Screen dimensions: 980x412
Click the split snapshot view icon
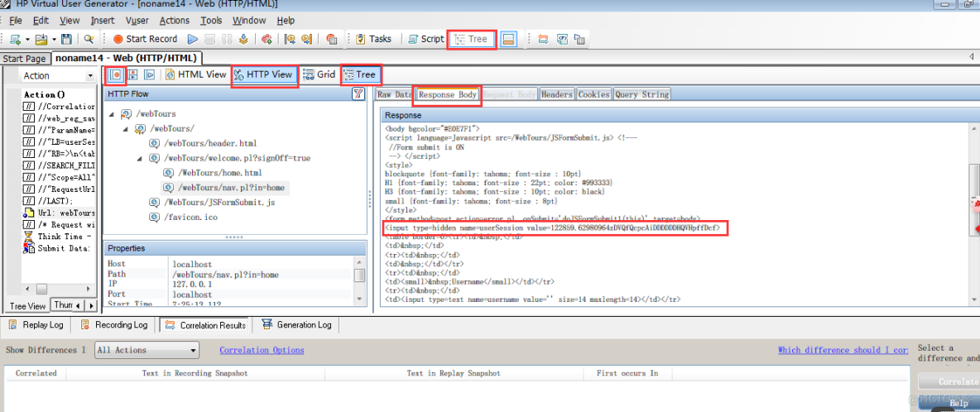(x=132, y=74)
